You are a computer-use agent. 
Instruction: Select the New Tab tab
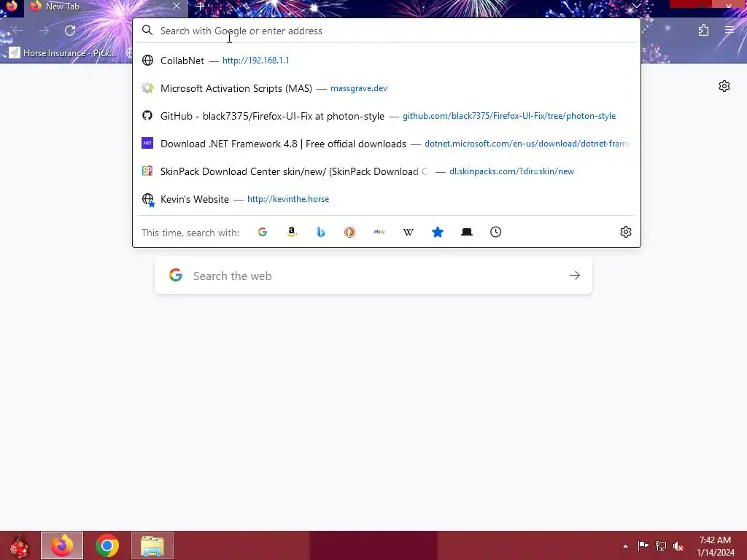point(106,7)
